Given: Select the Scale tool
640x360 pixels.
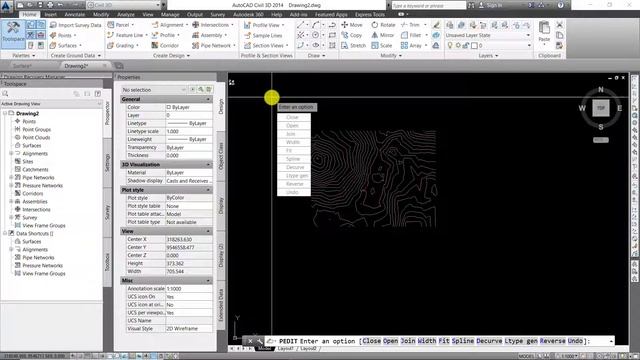Looking at the screenshot, I should coord(382,46).
